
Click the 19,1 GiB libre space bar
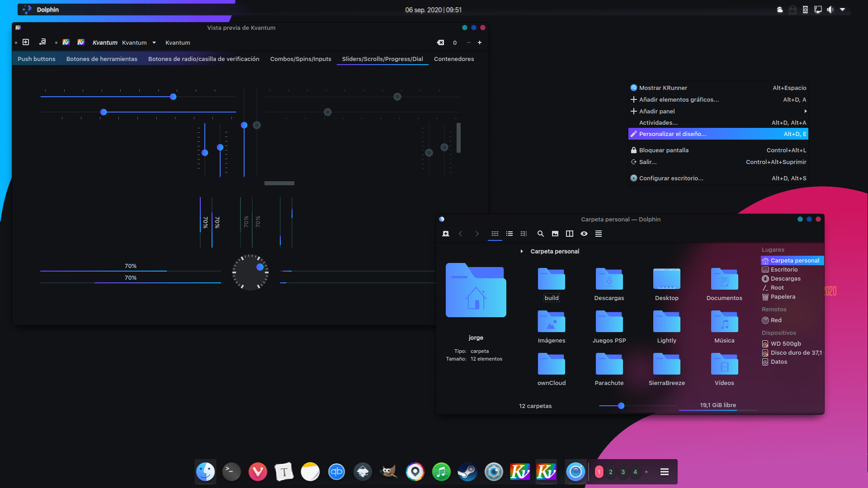point(718,406)
